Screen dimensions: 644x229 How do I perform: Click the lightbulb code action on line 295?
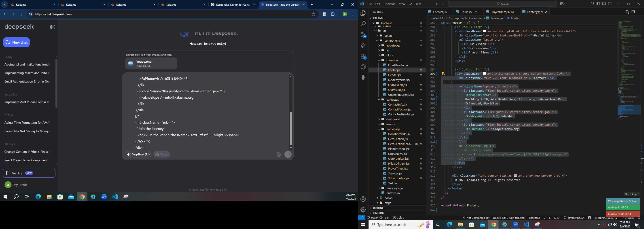point(443,74)
